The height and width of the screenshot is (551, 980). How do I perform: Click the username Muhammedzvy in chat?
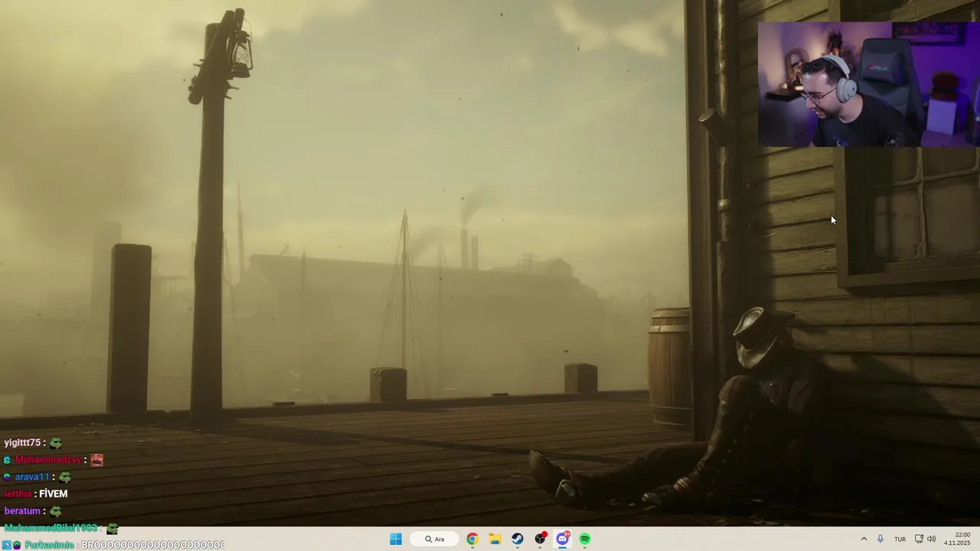coord(48,460)
